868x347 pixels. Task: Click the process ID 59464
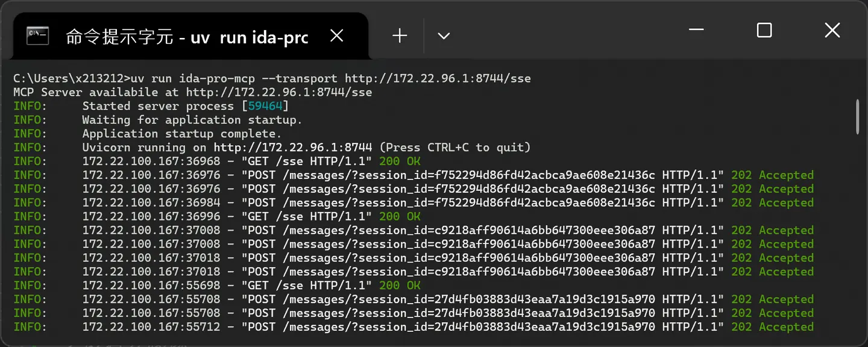(265, 106)
